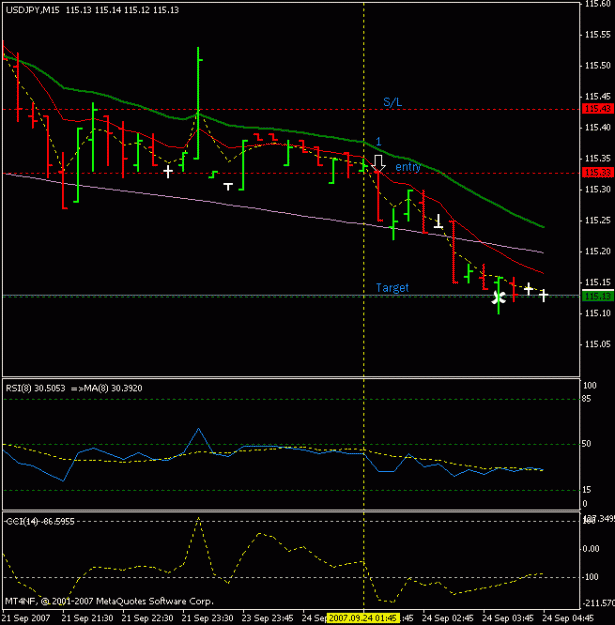Image resolution: width=615 pixels, height=625 pixels.
Task: Click the RSI scale value 15
Action: [587, 490]
